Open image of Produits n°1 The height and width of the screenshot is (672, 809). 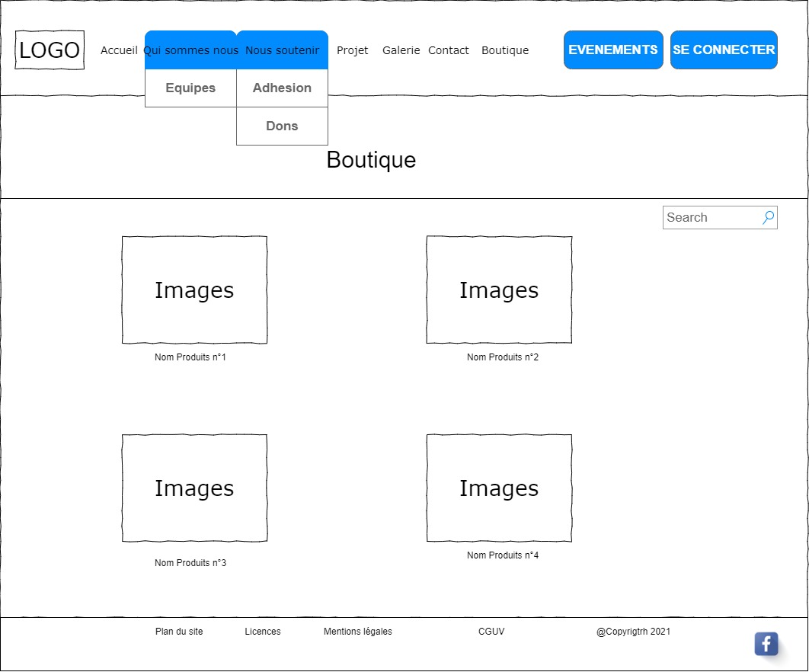(x=194, y=290)
